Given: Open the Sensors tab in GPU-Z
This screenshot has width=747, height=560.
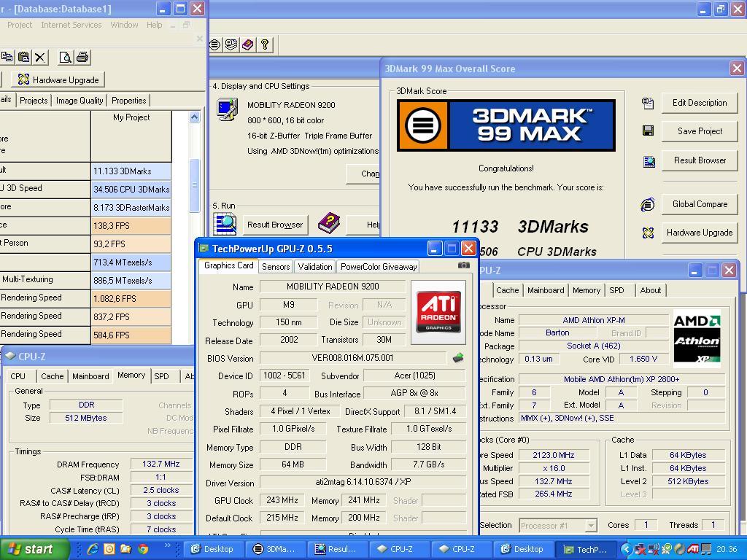Looking at the screenshot, I should coord(276,267).
